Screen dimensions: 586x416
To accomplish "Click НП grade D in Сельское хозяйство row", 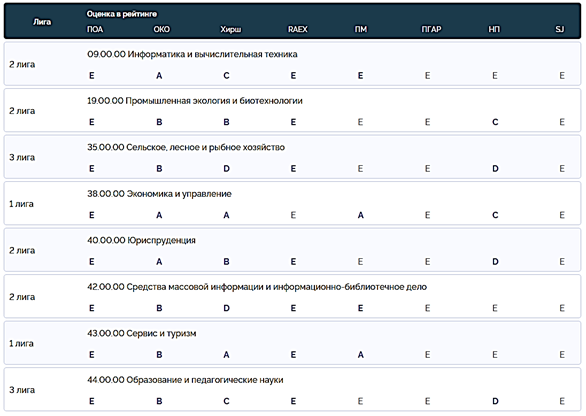I will click(x=495, y=169).
